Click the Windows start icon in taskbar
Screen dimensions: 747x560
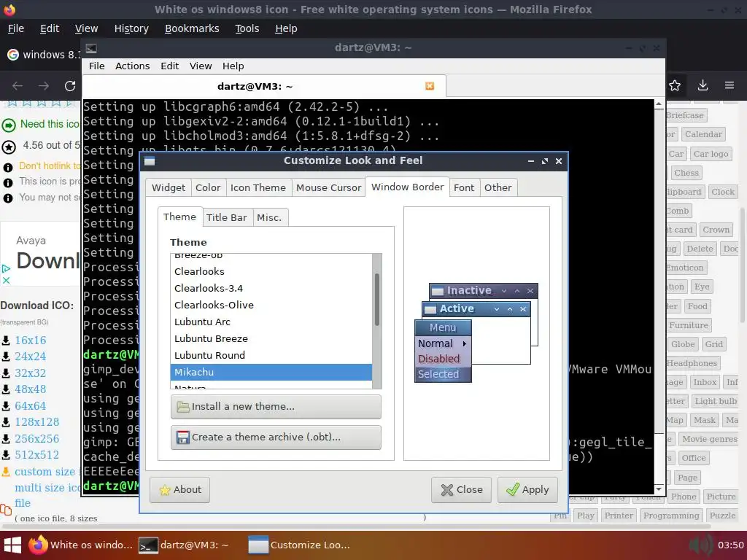click(12, 545)
